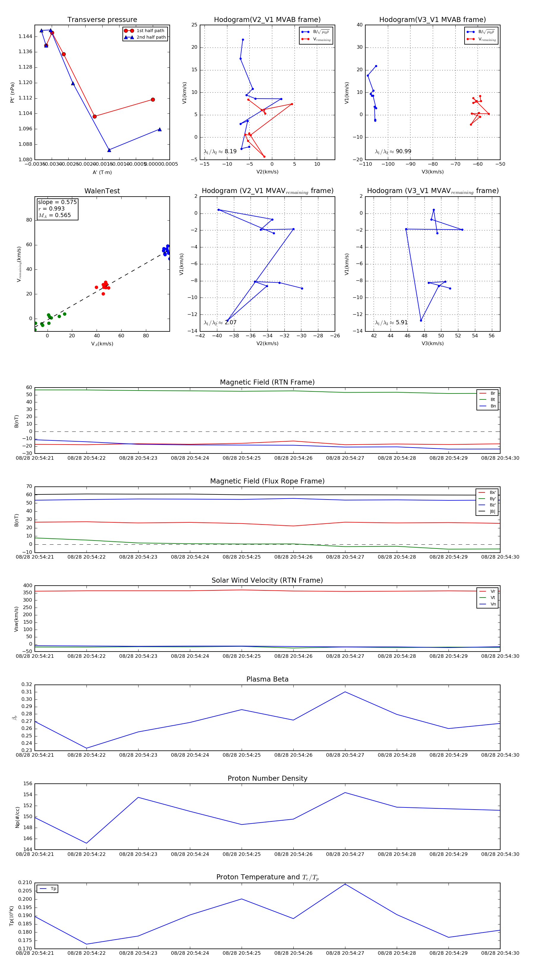Image resolution: width=535 pixels, height=980 pixels.
Task: Click the "slope = 0.575" annotation
Action: point(57,202)
